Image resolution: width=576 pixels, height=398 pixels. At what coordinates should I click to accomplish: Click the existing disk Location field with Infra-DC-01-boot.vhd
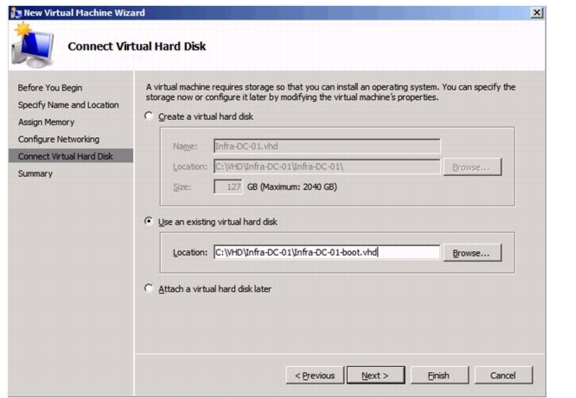coord(327,252)
